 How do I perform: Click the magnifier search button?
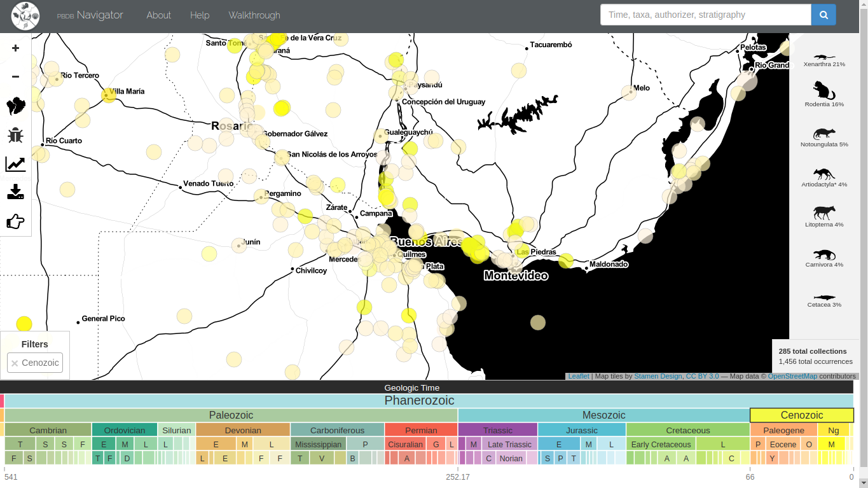(823, 15)
